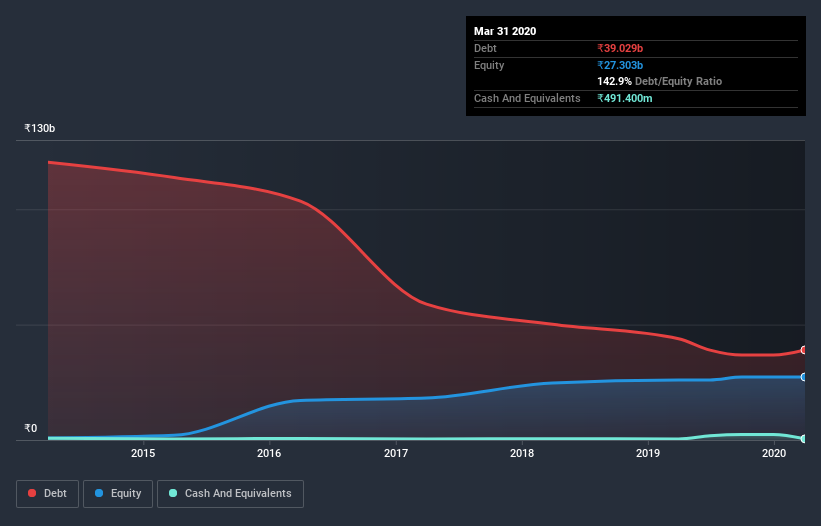Viewport: 821px width, 526px height.
Task: Toggle the Debt legend button
Action: (48, 494)
